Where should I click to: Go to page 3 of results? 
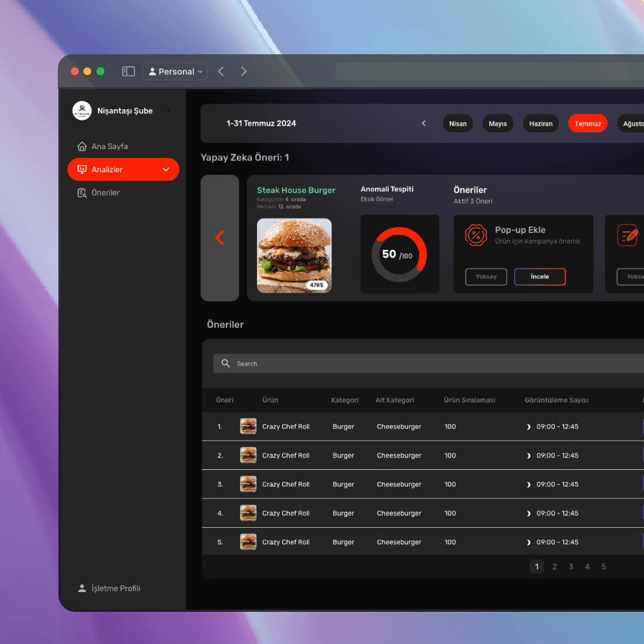click(571, 567)
